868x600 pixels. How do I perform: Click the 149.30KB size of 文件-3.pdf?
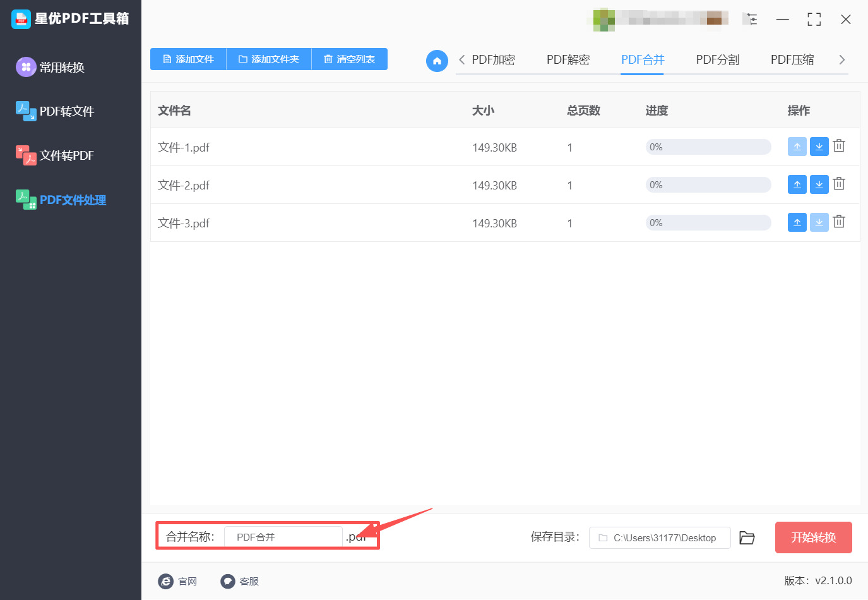(x=495, y=224)
